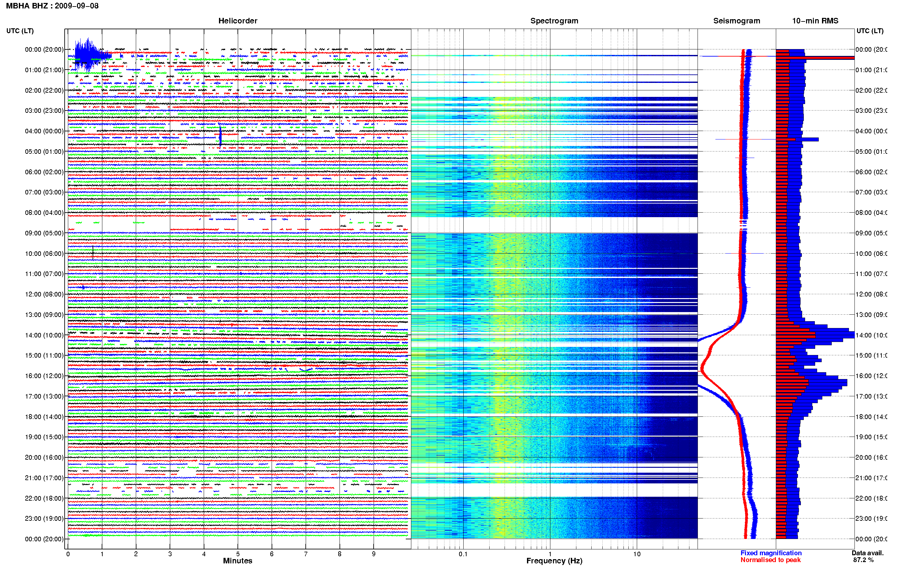Click the 16:00 (12:00) left time label
Viewport: 924px width, 578px height.
coord(44,376)
